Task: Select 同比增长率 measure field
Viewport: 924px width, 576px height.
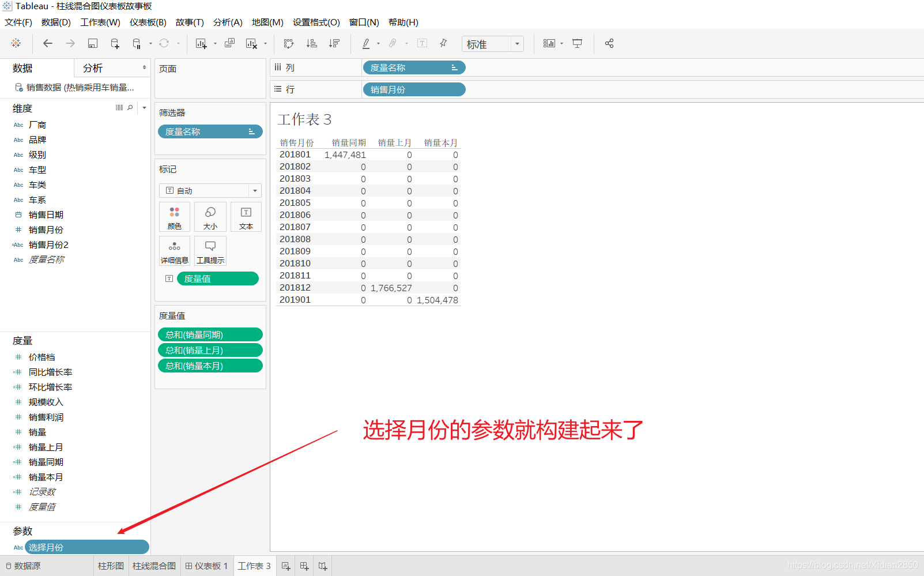Action: (51, 372)
